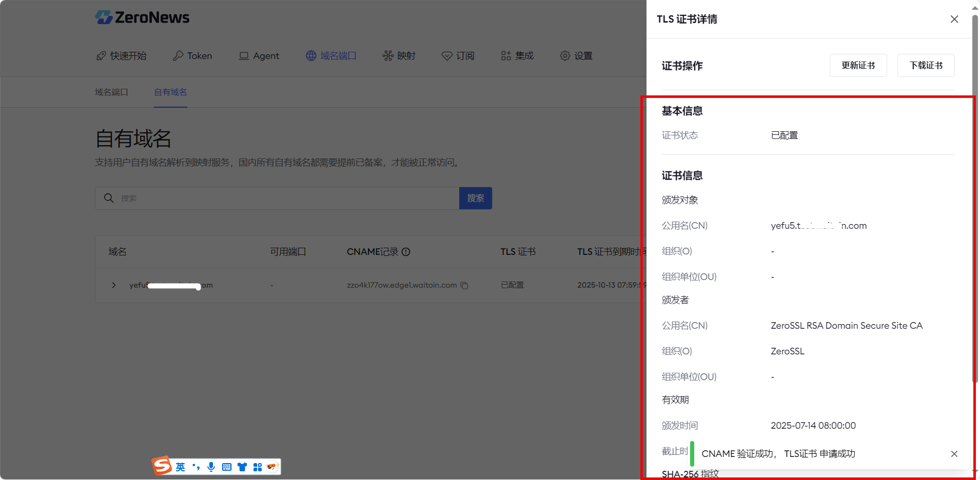Screen dimensions: 980x480
Task: Open the Sogou soft keyboard
Action: tap(226, 467)
